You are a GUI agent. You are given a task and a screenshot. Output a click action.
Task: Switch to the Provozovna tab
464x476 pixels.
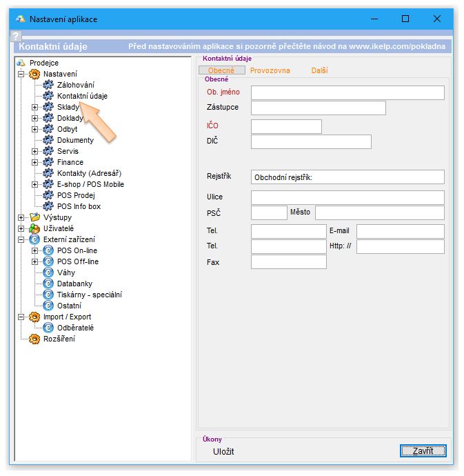tap(270, 70)
